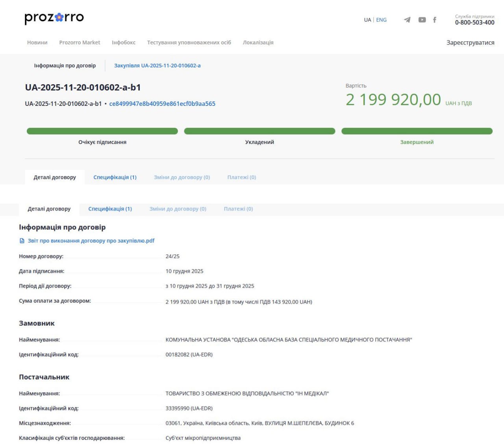Screen dimensions: 504x445
Task: Click the Очікує підписання progress bar
Action: [x=102, y=131]
